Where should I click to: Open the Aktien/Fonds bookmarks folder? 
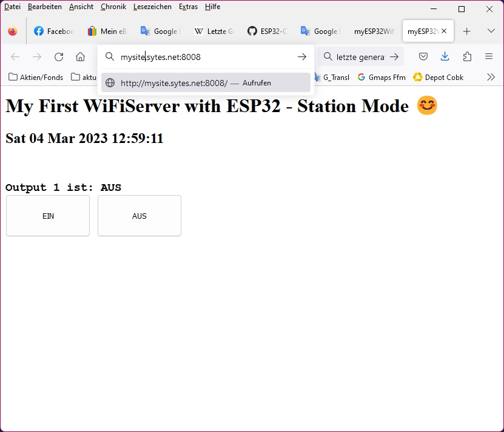coord(35,77)
